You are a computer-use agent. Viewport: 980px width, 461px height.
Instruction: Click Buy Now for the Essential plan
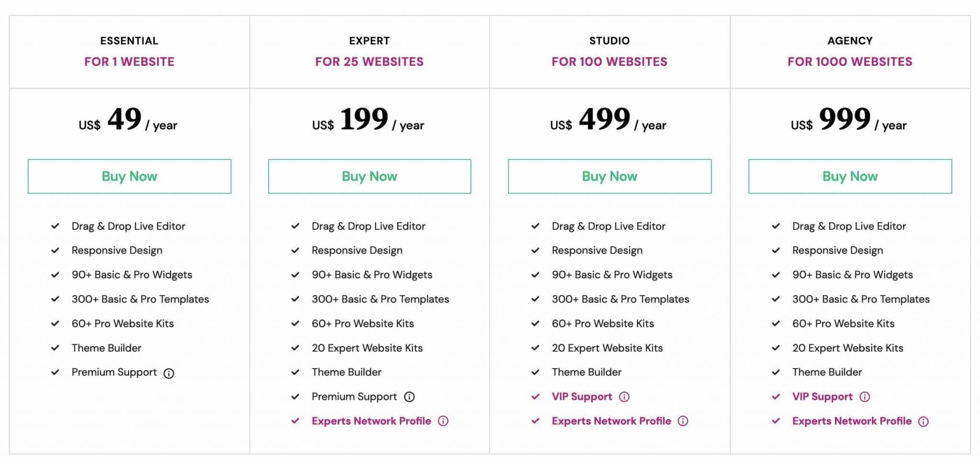(x=129, y=176)
